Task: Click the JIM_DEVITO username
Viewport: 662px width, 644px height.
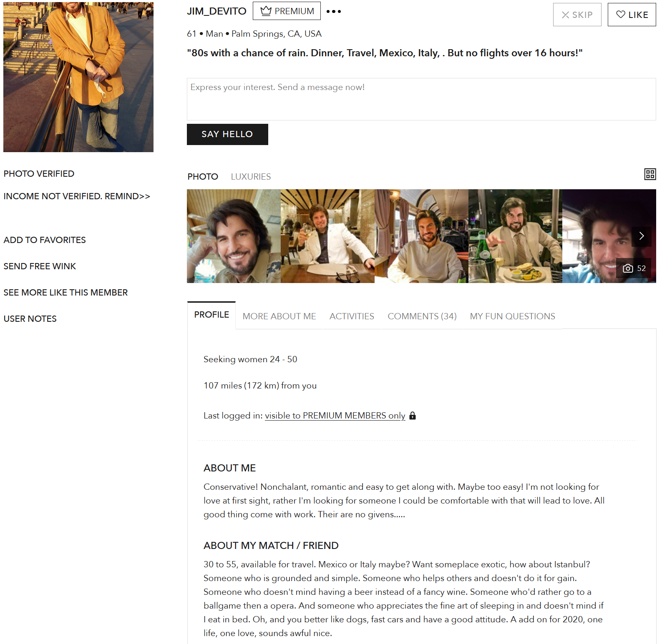Action: (x=216, y=11)
